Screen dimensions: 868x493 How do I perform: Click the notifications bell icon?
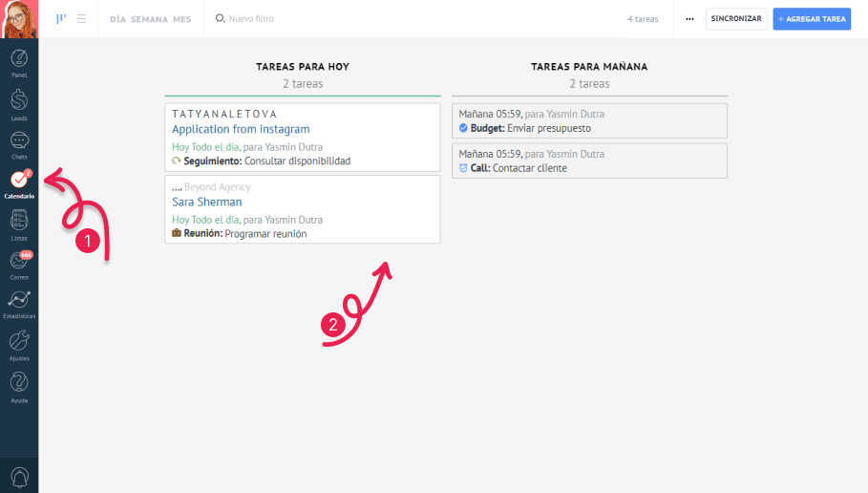pos(19,476)
